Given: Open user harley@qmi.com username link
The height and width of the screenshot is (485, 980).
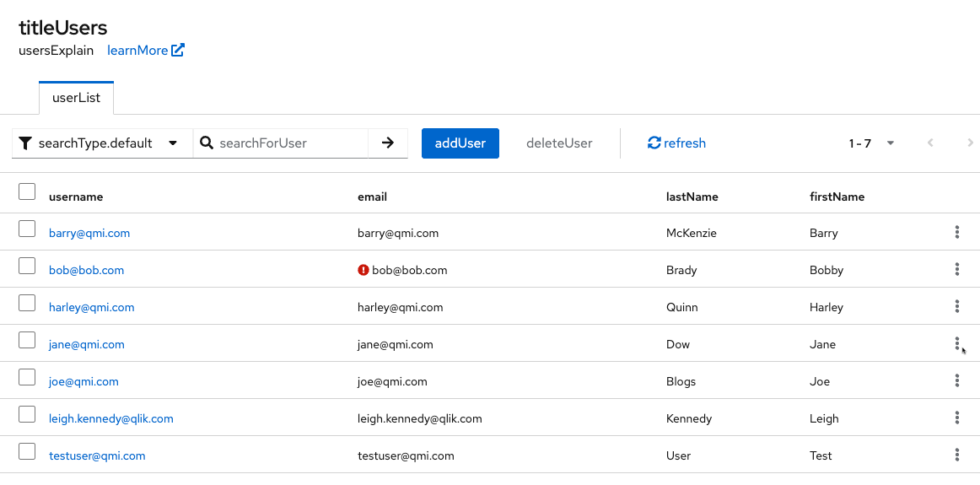Looking at the screenshot, I should tap(91, 307).
